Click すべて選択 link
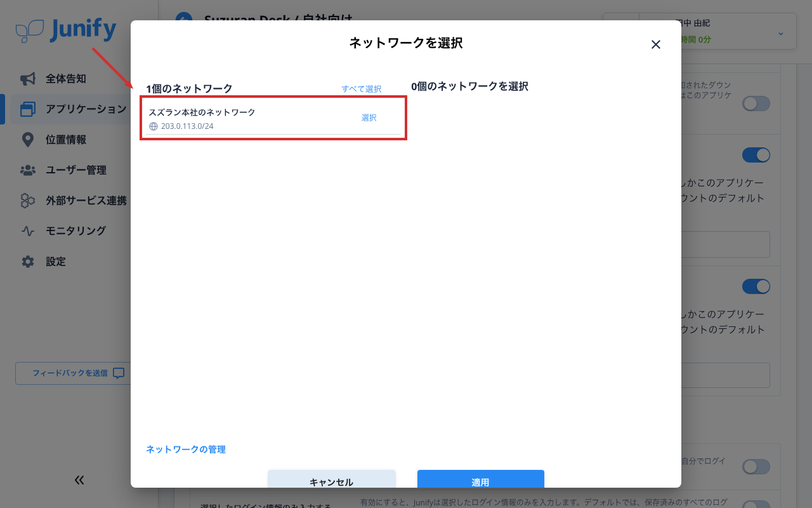Viewport: 812px width, 508px height. point(362,89)
